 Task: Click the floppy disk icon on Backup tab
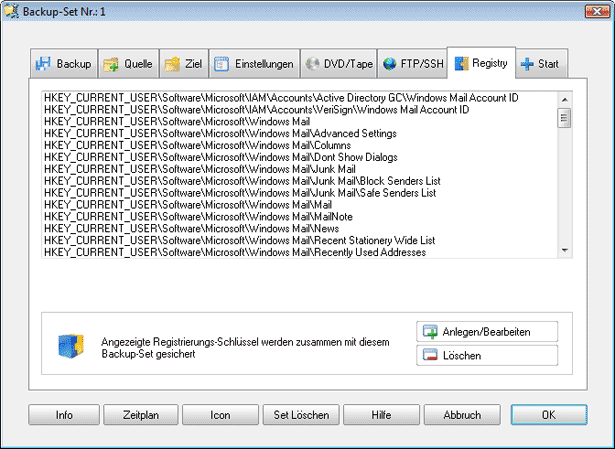coord(43,64)
